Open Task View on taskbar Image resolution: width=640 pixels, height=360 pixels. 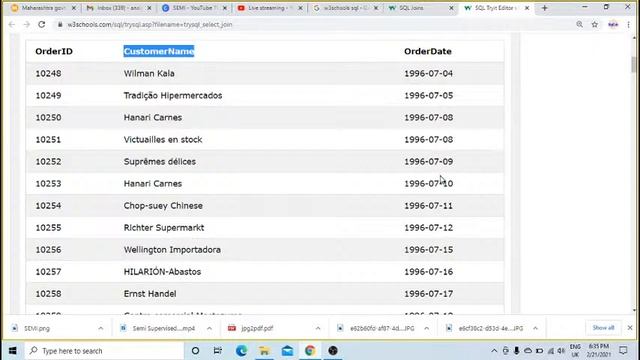pyautogui.click(x=218, y=351)
